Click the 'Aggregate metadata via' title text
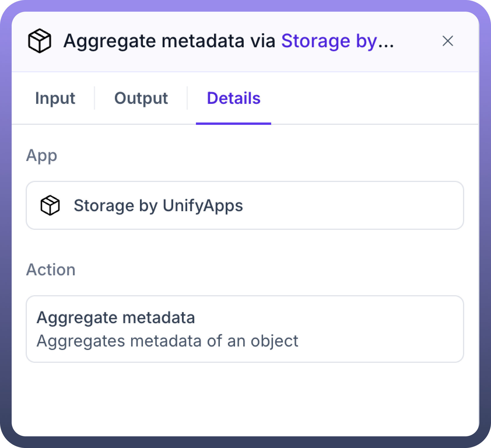Image resolution: width=491 pixels, height=448 pixels. coord(169,41)
